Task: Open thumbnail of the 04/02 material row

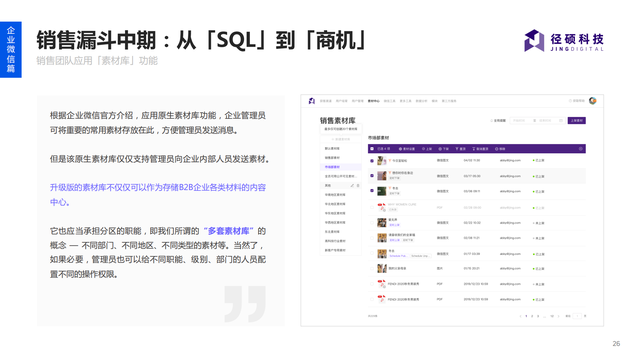Action: (x=382, y=161)
